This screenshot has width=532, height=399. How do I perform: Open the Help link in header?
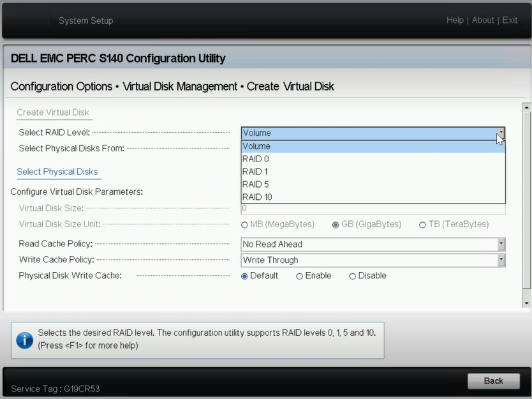455,20
